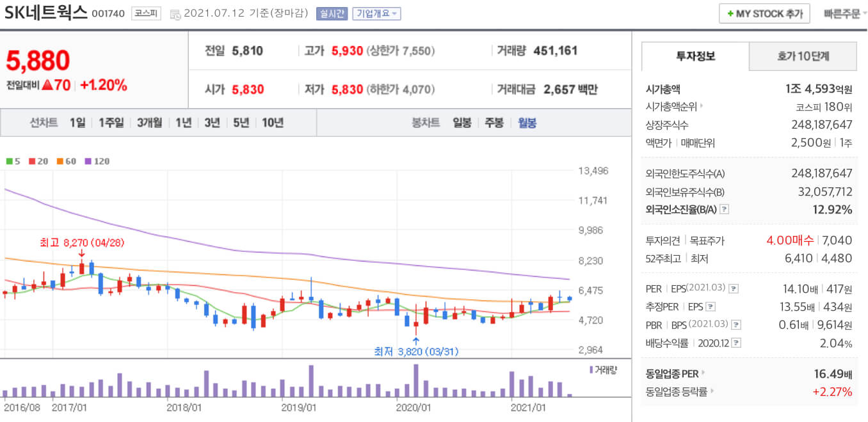
Task: Click the 시가총액 value 1조 4,593억원
Action: point(819,90)
